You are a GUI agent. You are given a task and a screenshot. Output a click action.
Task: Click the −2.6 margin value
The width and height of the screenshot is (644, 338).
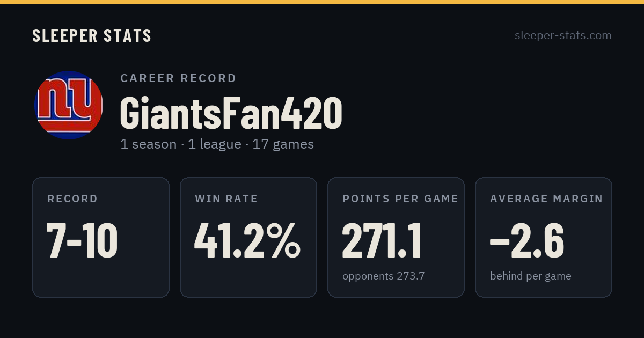coord(526,240)
